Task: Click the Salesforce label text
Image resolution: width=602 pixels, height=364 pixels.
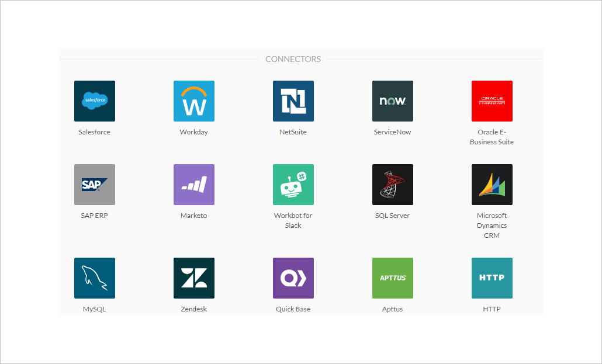Action: point(94,131)
